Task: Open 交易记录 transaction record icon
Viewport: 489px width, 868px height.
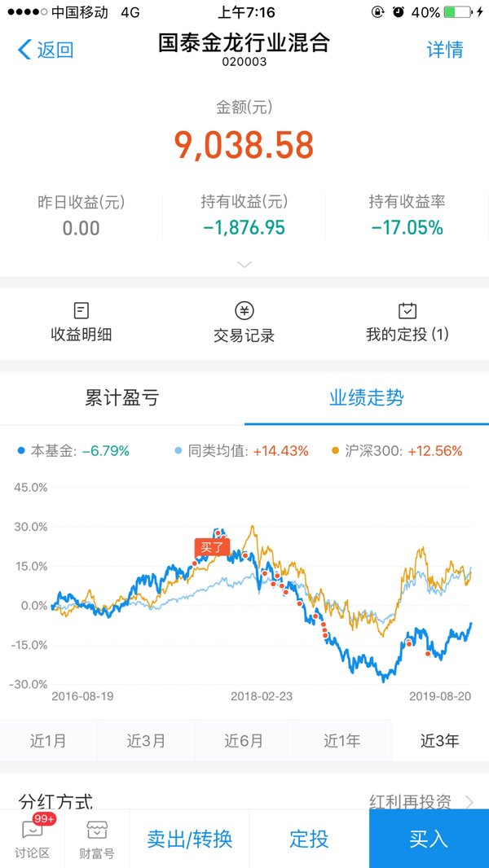Action: pyautogui.click(x=244, y=310)
